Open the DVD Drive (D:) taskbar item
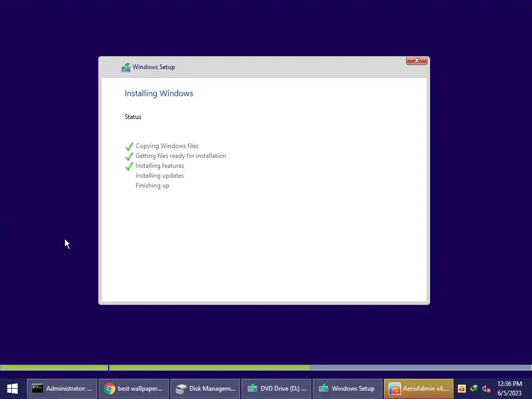The height and width of the screenshot is (399, 532). pos(276,389)
